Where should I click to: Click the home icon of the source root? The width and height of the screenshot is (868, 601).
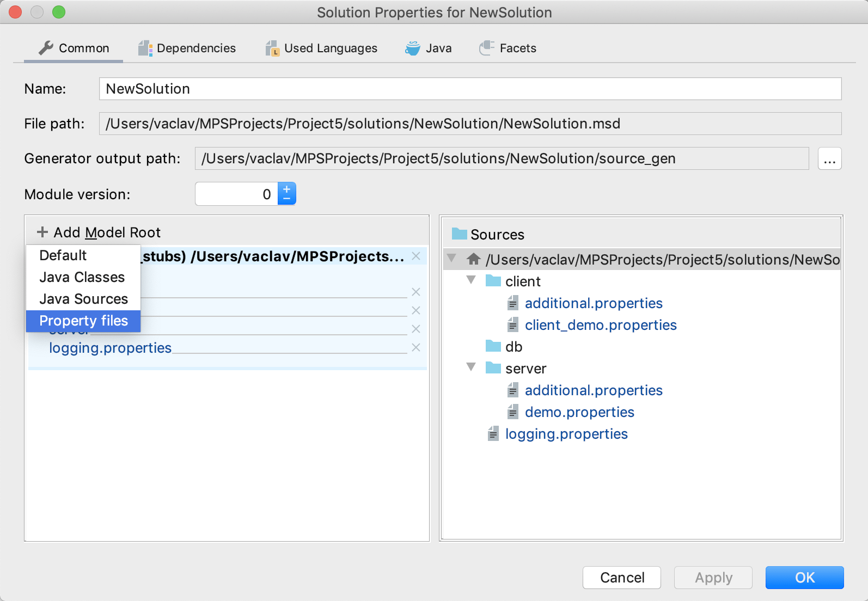473,260
